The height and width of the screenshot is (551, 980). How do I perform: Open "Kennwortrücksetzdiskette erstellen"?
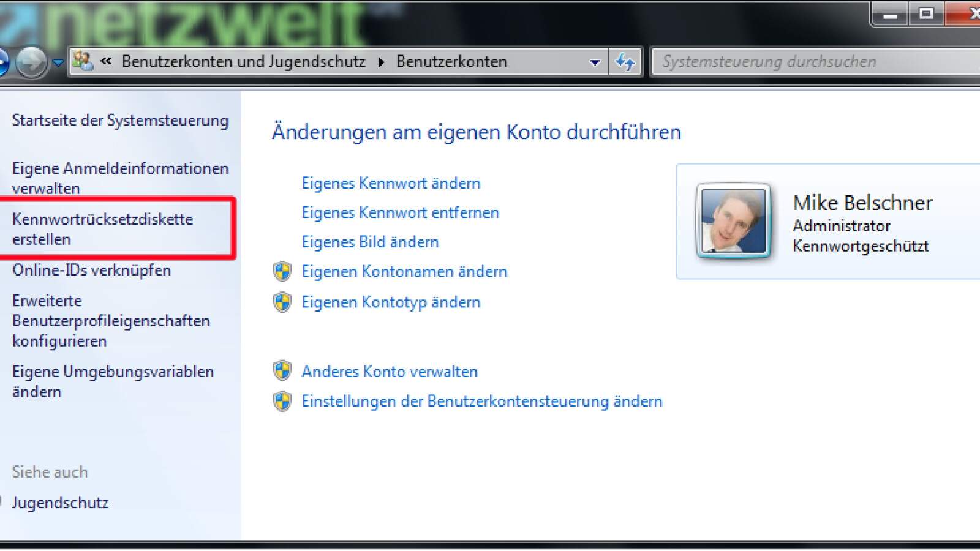click(103, 228)
